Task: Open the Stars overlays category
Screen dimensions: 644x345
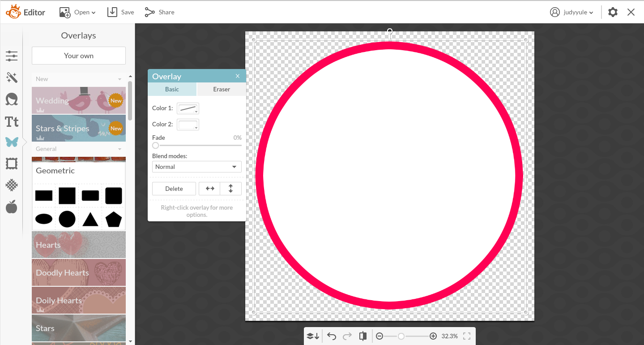Action: click(79, 328)
